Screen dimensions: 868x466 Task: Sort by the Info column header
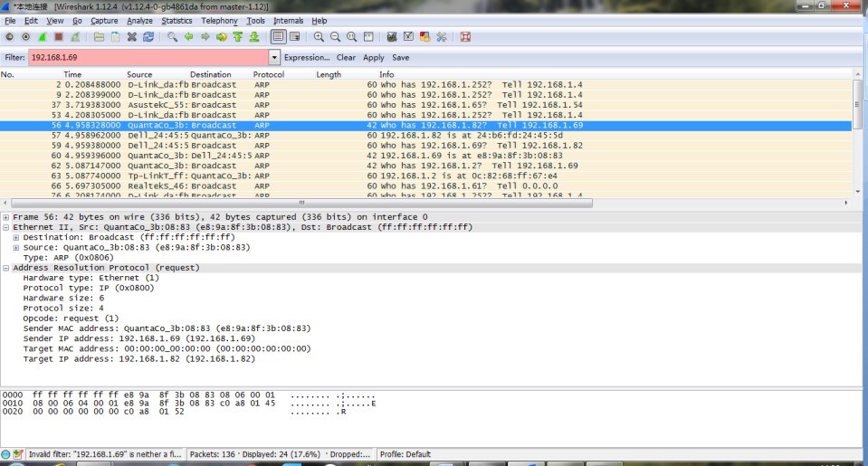pyautogui.click(x=386, y=74)
